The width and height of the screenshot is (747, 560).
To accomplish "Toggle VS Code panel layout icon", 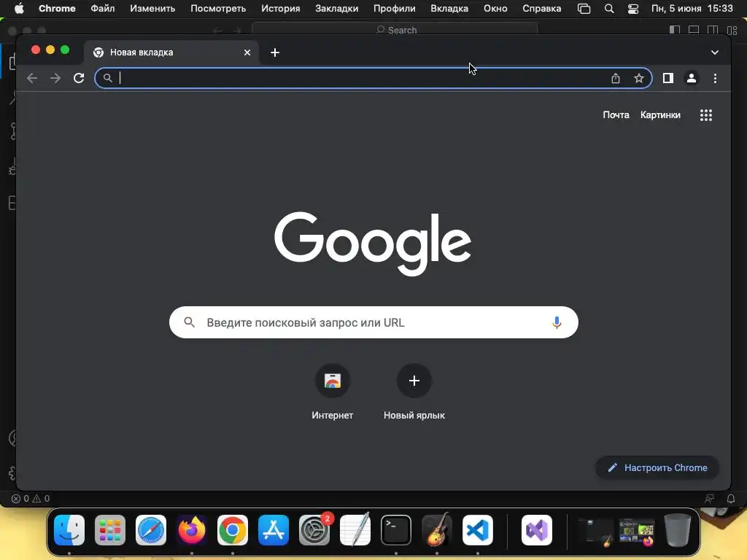I will coord(694,30).
